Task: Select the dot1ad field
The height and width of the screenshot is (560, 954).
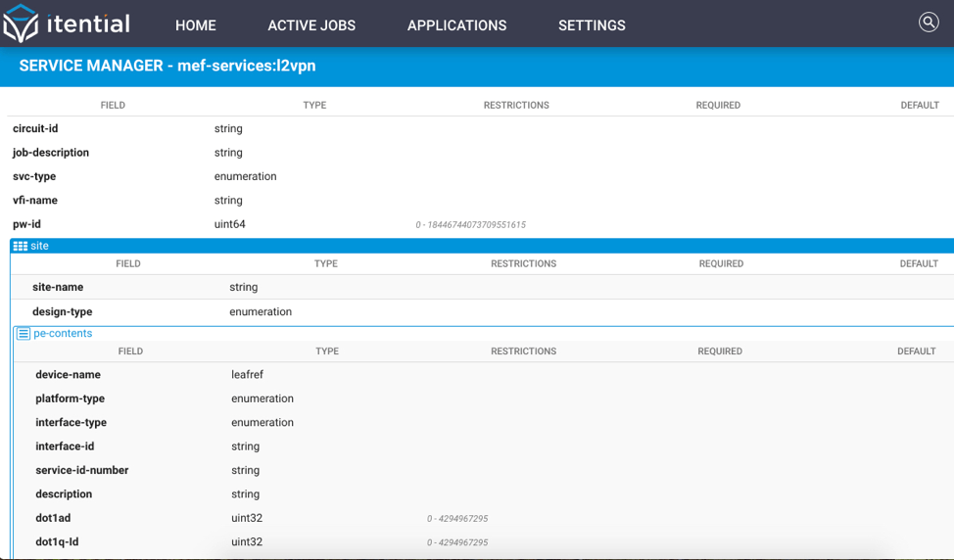Action: [x=53, y=518]
